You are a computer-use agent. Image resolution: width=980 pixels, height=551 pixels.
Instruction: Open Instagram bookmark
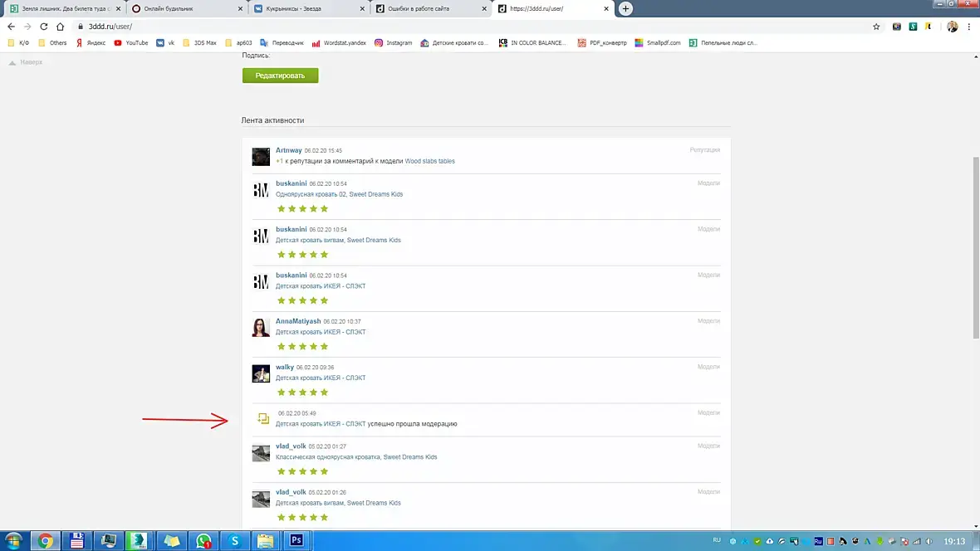393,43
